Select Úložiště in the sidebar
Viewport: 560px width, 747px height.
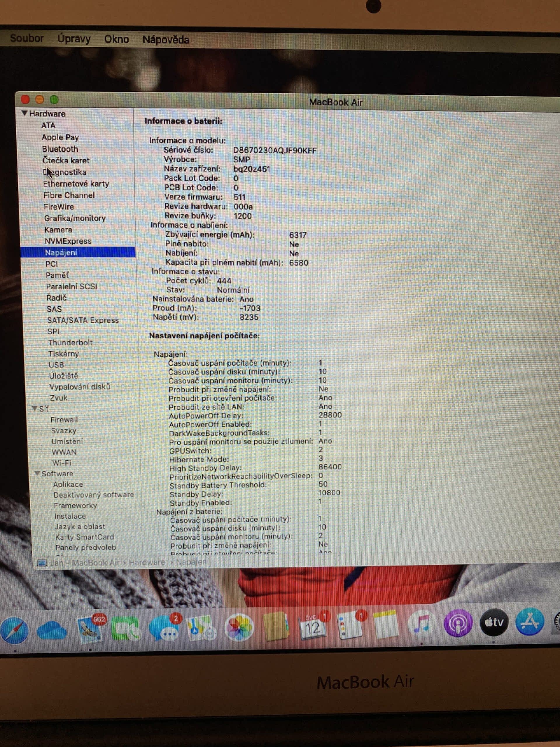click(x=64, y=376)
